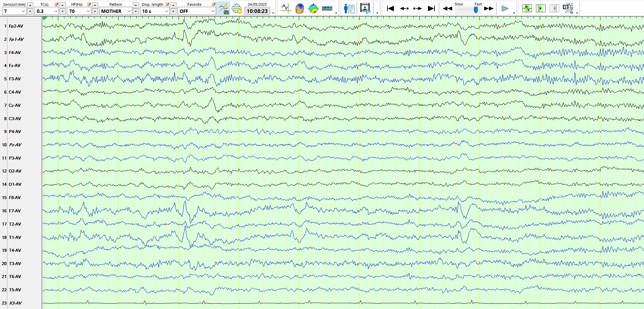644x309 pixels.
Task: Select the X3-AV channel label
Action: click(15, 303)
